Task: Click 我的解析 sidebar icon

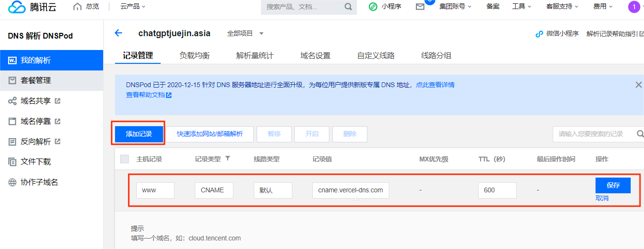Action: (12, 60)
